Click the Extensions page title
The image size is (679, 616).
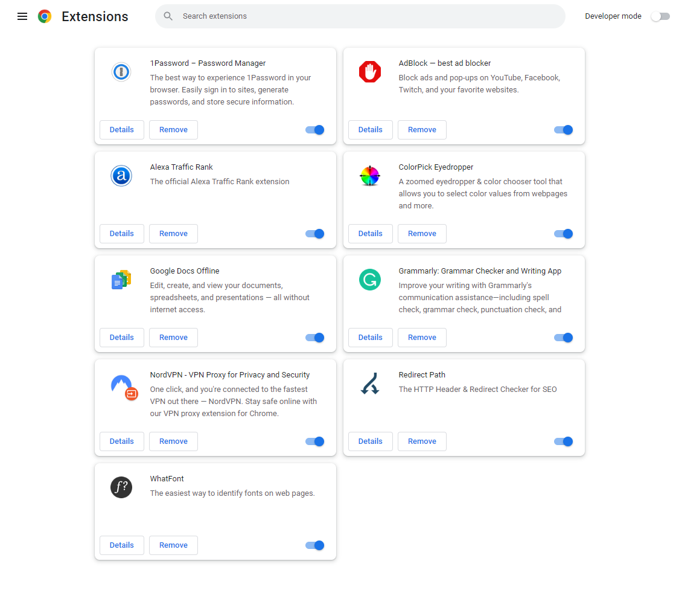pyautogui.click(x=95, y=16)
